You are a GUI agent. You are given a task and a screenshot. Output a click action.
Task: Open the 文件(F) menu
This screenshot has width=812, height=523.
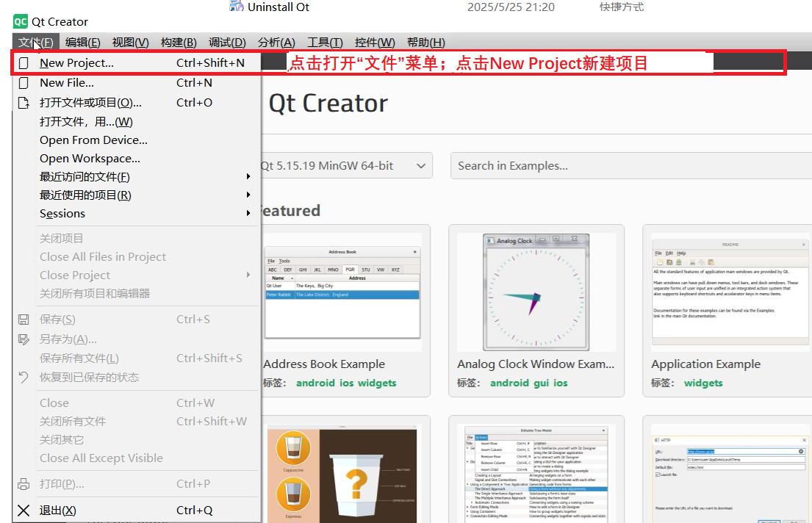tap(36, 43)
